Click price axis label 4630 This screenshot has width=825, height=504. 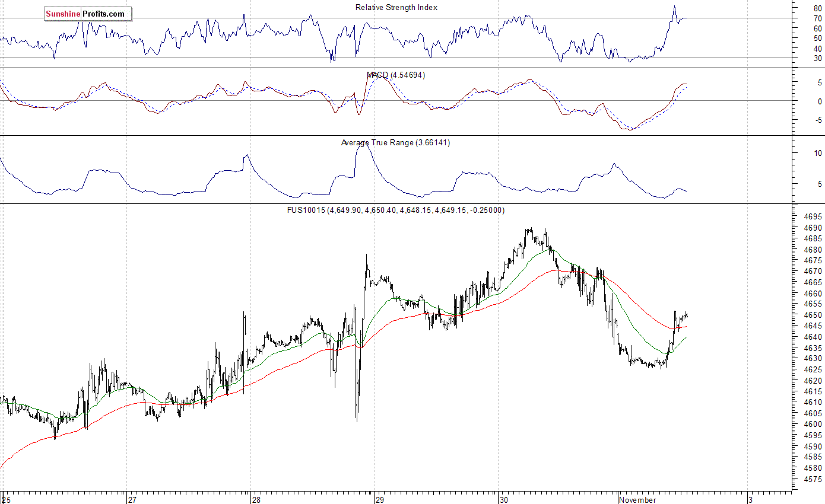point(813,359)
